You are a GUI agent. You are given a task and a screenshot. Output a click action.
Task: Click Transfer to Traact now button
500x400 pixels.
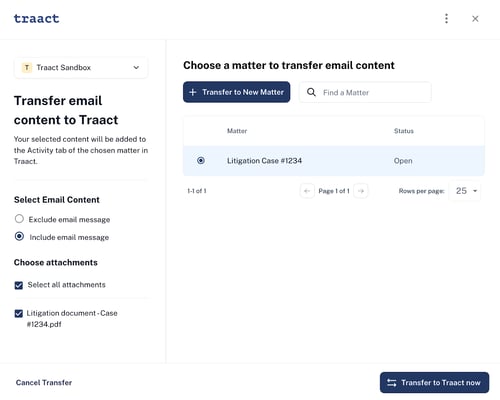(434, 382)
